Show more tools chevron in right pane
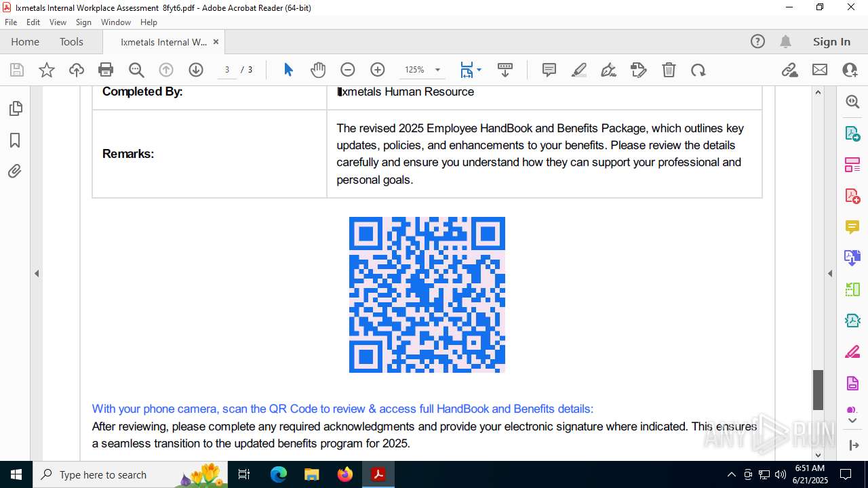 pos(852,421)
